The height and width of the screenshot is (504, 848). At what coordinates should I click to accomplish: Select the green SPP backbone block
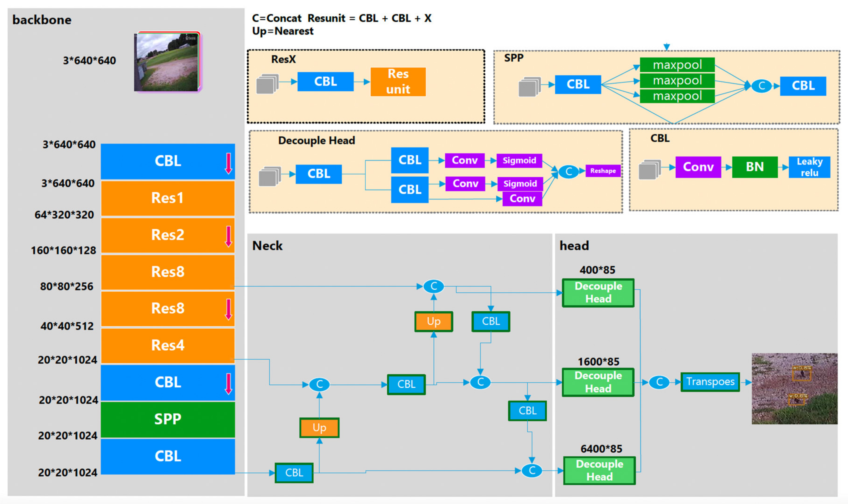click(x=167, y=419)
